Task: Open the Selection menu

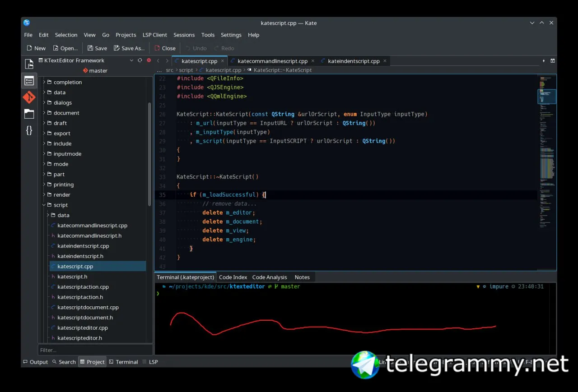Action: 66,35
